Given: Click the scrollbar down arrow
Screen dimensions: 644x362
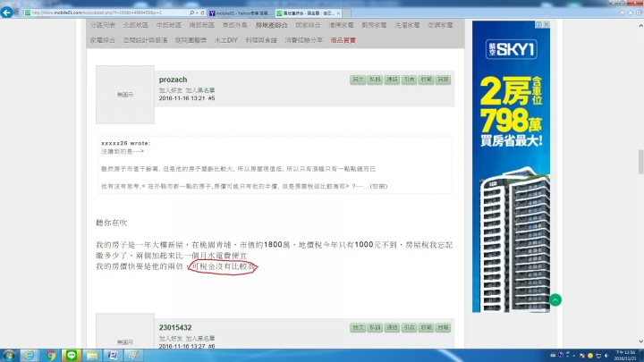Looking at the screenshot, I should tap(640, 341).
